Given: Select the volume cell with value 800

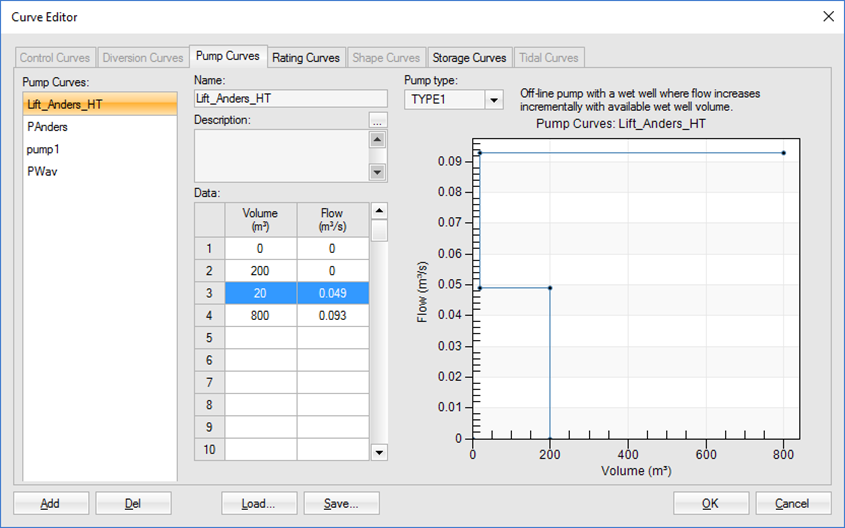Looking at the screenshot, I should click(261, 316).
